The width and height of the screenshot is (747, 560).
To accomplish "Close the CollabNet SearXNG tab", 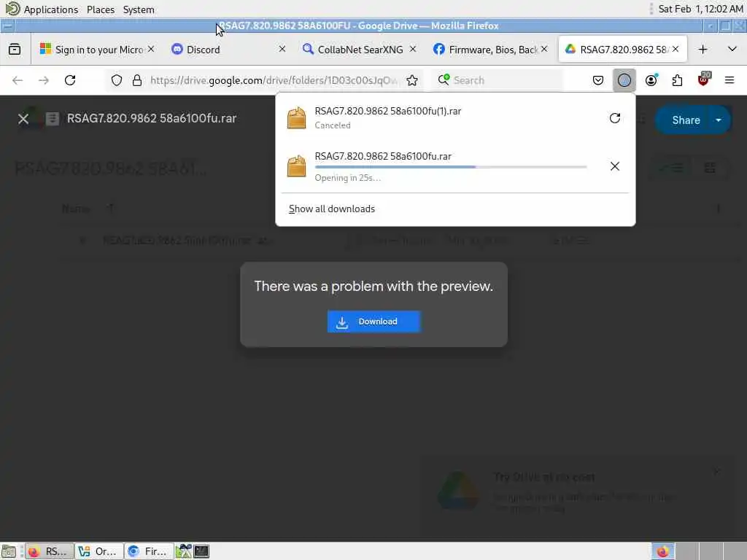I will [413, 49].
